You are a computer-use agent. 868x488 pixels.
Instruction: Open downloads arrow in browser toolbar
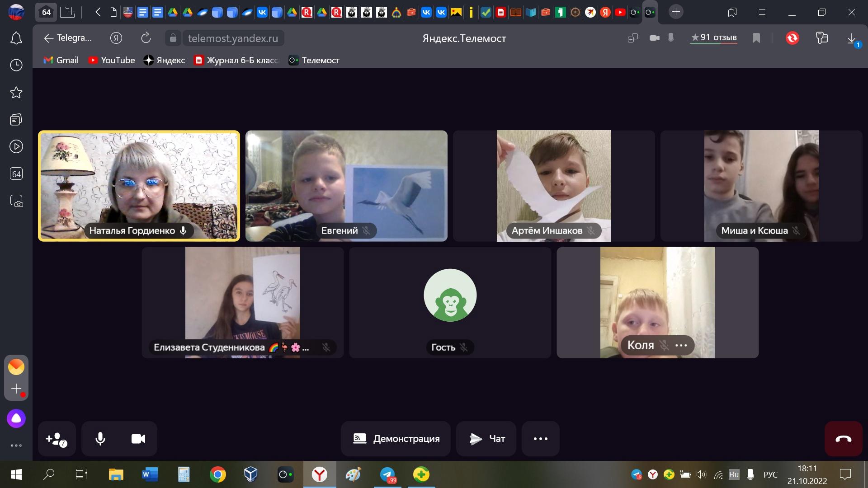coord(852,38)
